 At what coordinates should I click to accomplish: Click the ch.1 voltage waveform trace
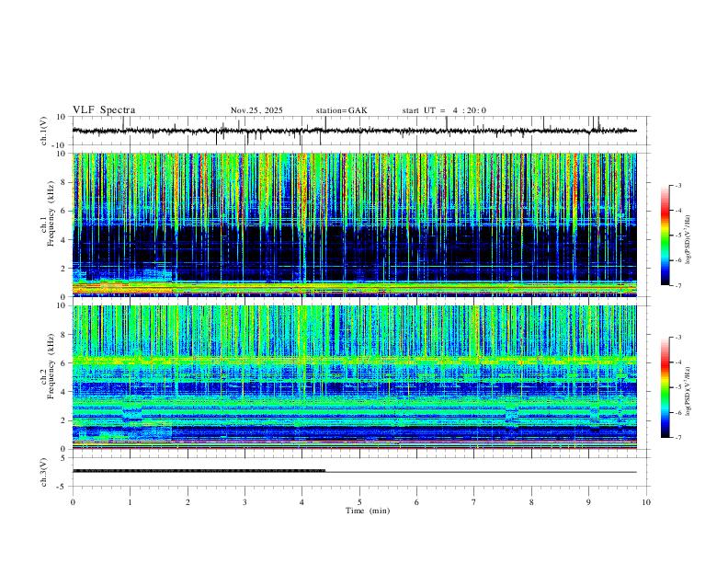point(354,131)
